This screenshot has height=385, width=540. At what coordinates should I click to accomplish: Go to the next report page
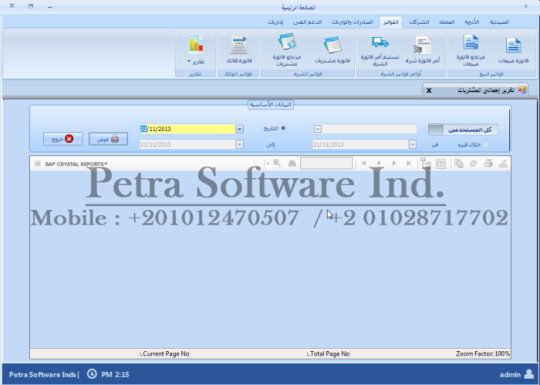394,163
